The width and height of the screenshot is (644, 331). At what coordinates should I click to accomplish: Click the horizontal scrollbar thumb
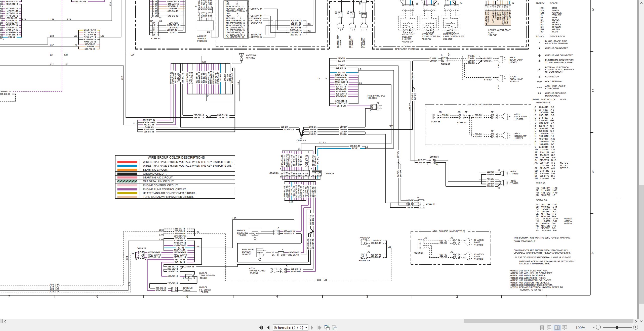[549, 321]
